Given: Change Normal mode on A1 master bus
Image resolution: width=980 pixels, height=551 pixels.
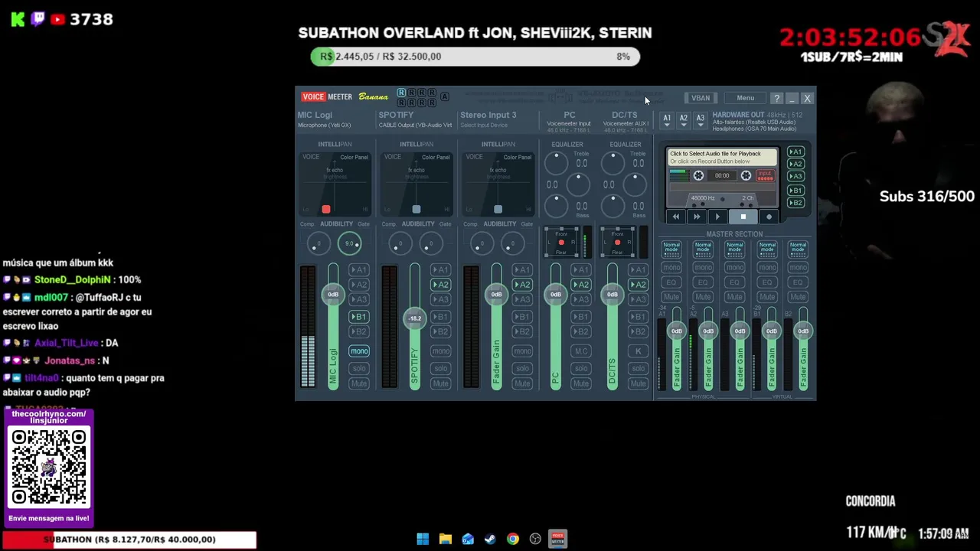Looking at the screenshot, I should point(671,248).
